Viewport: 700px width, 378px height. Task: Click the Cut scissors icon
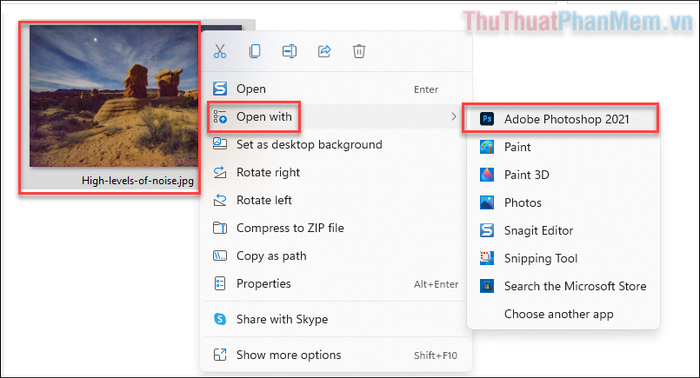point(220,51)
